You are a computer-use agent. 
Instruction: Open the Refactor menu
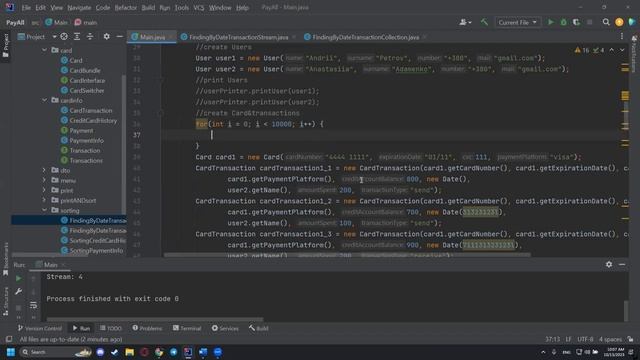pyautogui.click(x=126, y=7)
